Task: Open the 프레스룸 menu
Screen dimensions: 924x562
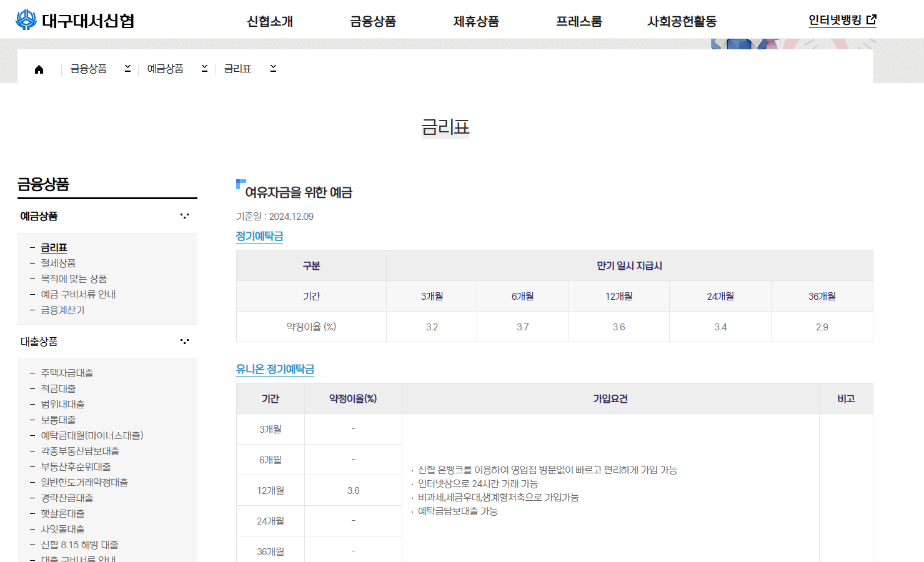Action: tap(579, 21)
